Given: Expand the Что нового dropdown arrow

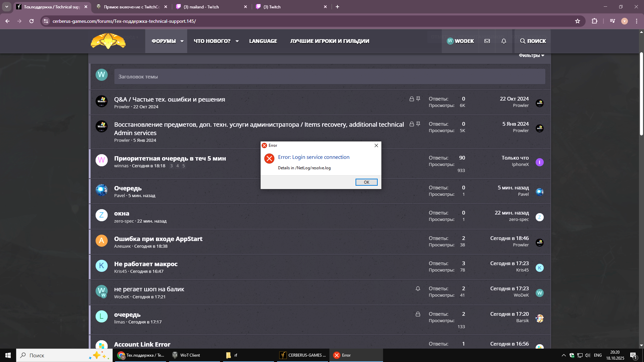Looking at the screenshot, I should pos(237,41).
